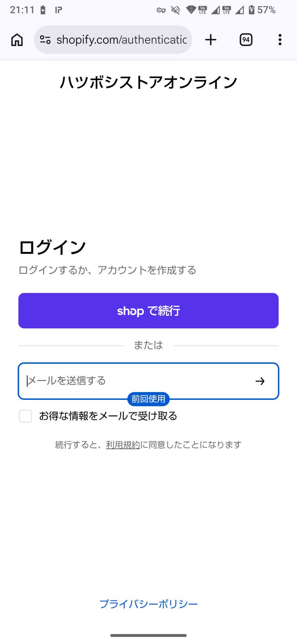297x644 pixels.
Task: Tap the 前回使用 badge
Action: [x=148, y=399]
